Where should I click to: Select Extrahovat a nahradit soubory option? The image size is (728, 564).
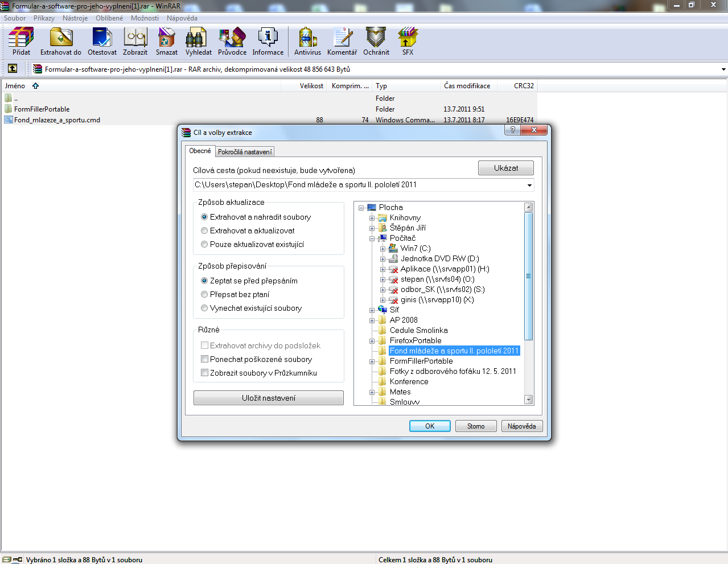click(x=204, y=217)
